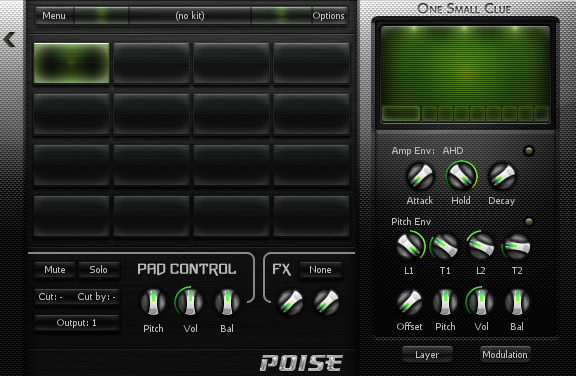Screen dimensions: 576x376
Task: Switch to the Modulation tab
Action: click(505, 354)
